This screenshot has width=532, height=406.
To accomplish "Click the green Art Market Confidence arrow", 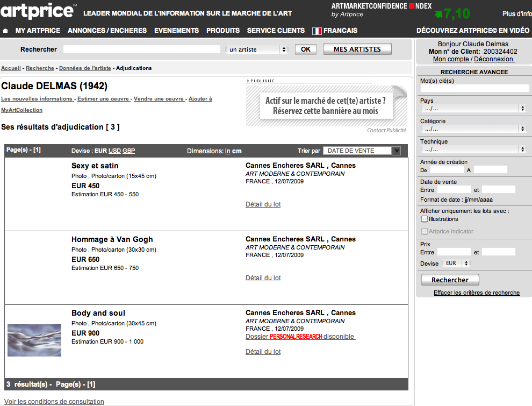I will pos(438,15).
